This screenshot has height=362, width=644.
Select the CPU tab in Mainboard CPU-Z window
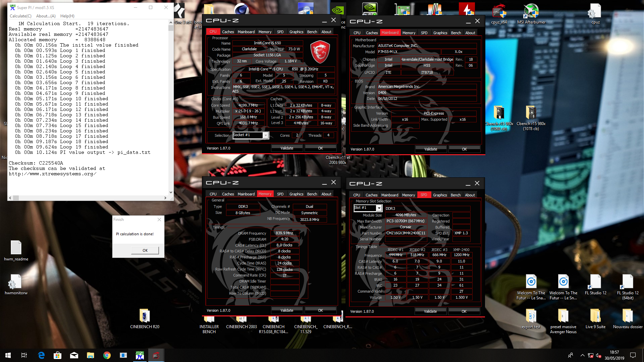pos(357,33)
